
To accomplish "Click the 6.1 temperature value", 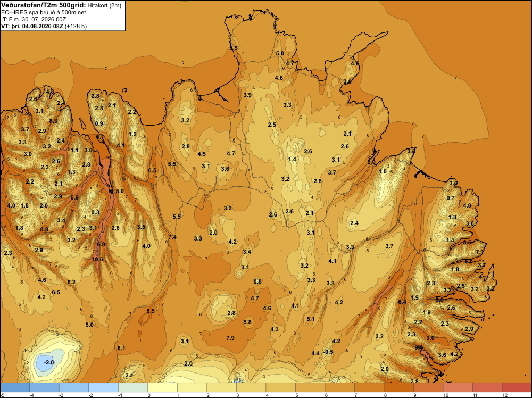I will (x=121, y=348).
